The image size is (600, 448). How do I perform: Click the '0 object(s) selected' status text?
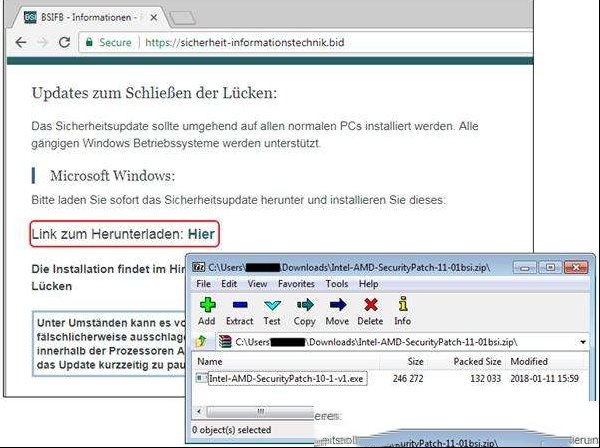coord(232,430)
